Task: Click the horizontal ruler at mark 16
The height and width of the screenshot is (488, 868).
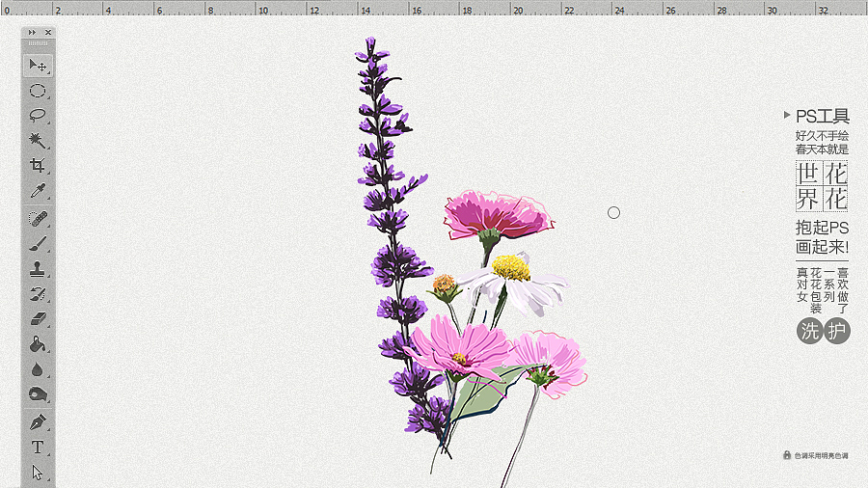Action: click(x=417, y=9)
